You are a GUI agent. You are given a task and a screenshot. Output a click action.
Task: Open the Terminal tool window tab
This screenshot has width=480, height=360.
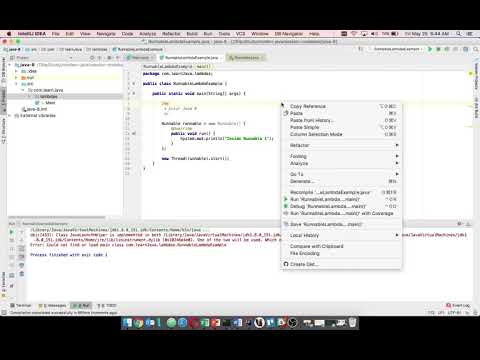click(x=21, y=305)
